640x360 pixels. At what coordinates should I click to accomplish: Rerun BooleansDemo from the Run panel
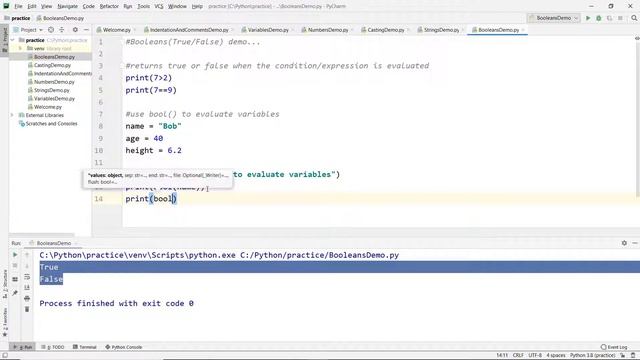point(15,255)
